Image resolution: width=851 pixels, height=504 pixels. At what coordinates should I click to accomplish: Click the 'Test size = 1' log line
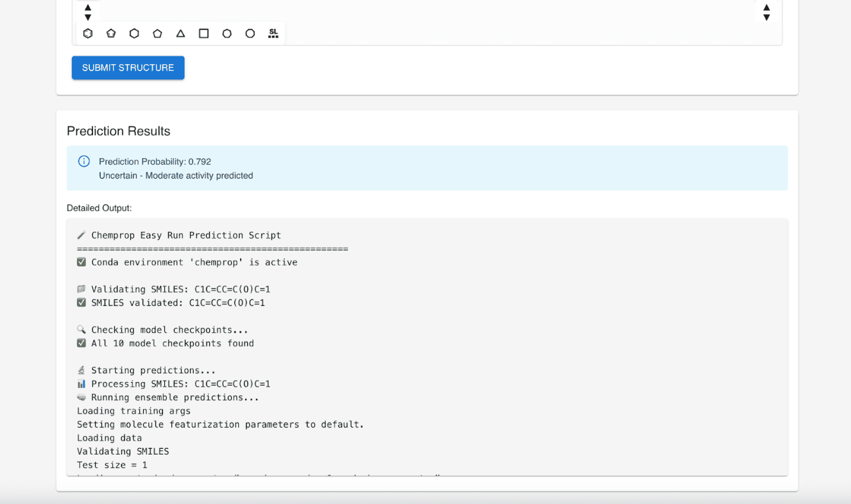click(112, 465)
